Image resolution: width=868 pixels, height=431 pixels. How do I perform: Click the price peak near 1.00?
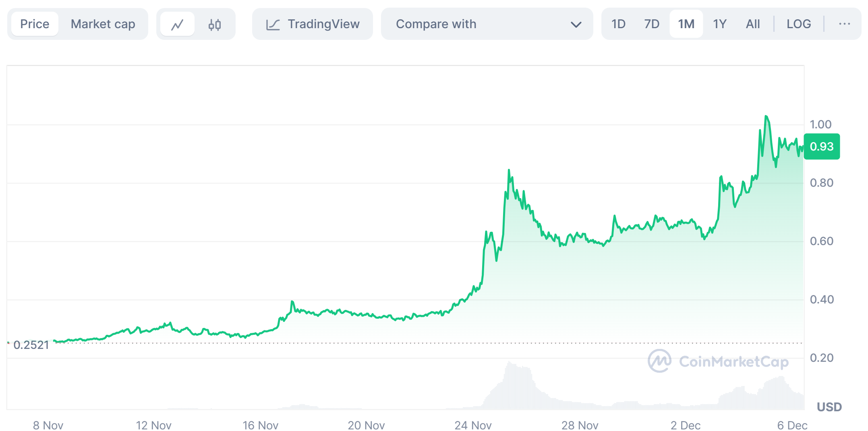[766, 117]
